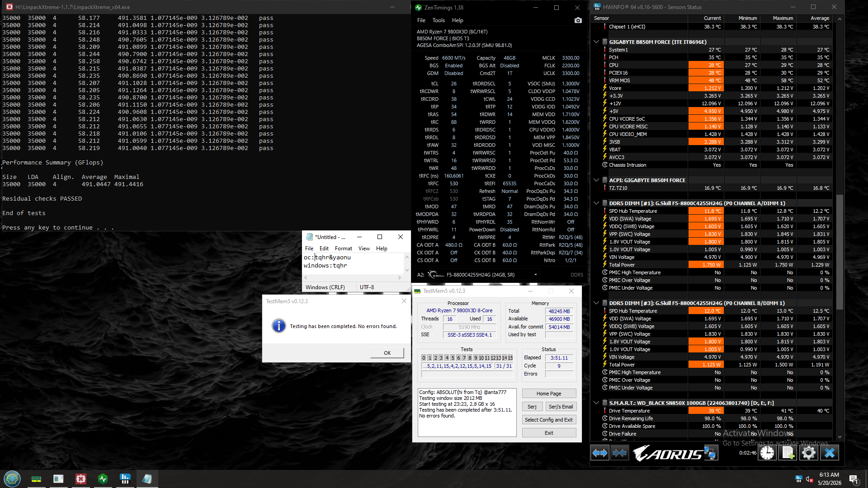The height and width of the screenshot is (488, 868).
Task: Collapse the DDR5 DIMM #1 sensor group
Action: 596,203
